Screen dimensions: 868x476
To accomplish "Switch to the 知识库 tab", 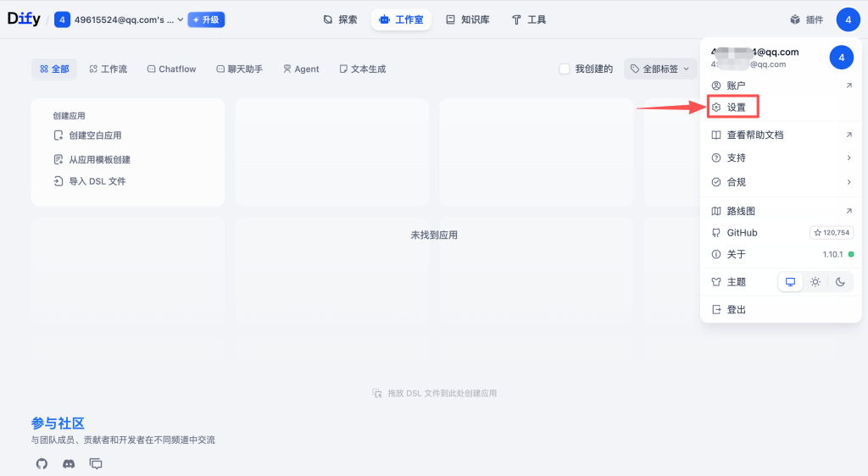I will pos(467,19).
